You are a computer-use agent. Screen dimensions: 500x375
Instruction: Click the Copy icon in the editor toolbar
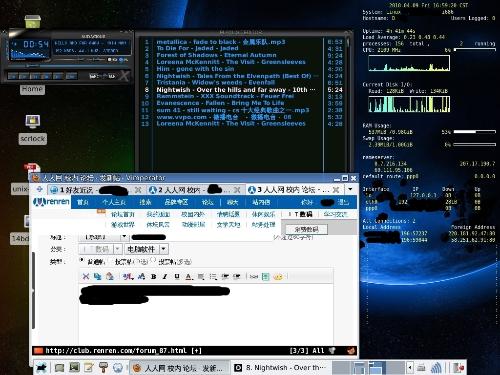coord(97,276)
